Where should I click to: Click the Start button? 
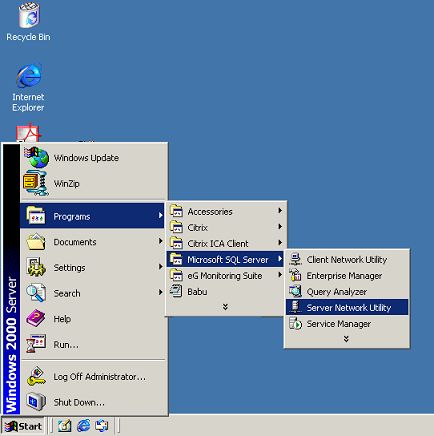point(23,426)
